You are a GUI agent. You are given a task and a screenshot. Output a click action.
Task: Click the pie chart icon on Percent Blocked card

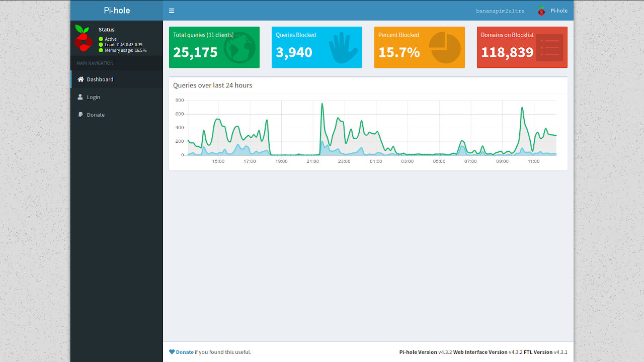tap(445, 48)
